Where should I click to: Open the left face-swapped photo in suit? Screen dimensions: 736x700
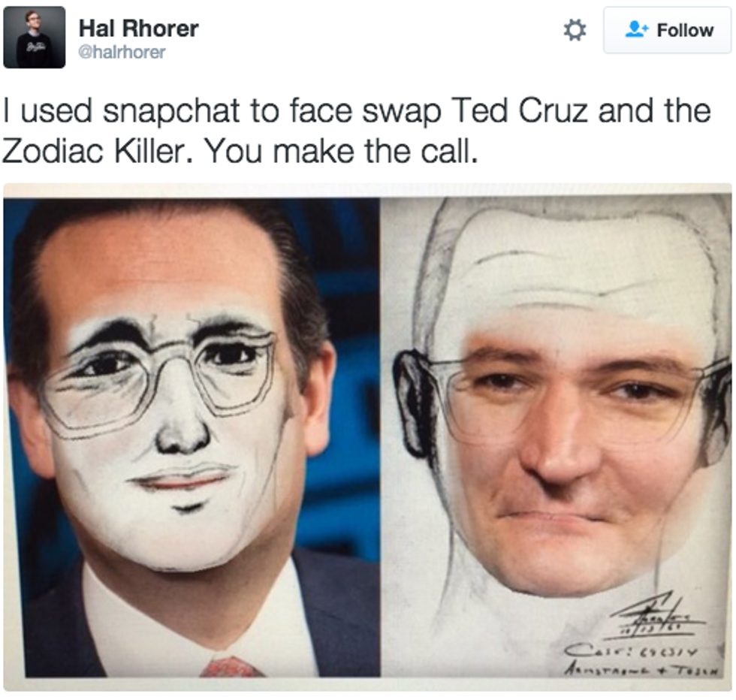[x=192, y=436]
